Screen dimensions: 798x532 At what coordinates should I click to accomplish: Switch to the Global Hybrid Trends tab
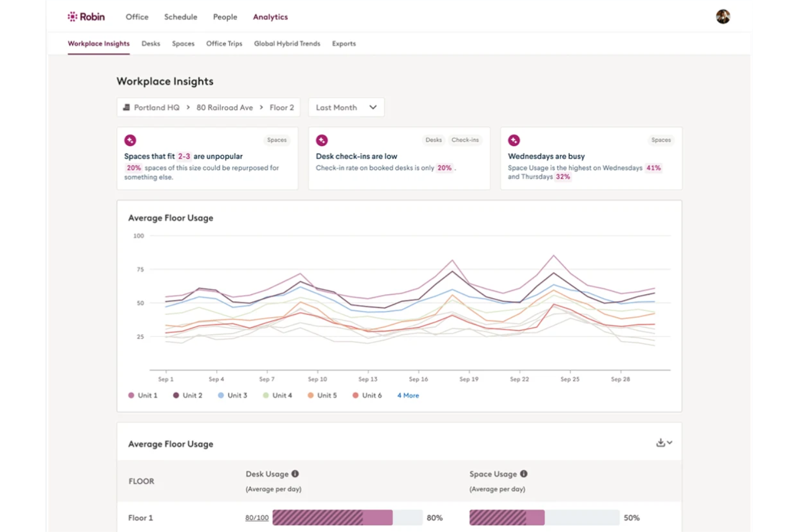pyautogui.click(x=287, y=44)
